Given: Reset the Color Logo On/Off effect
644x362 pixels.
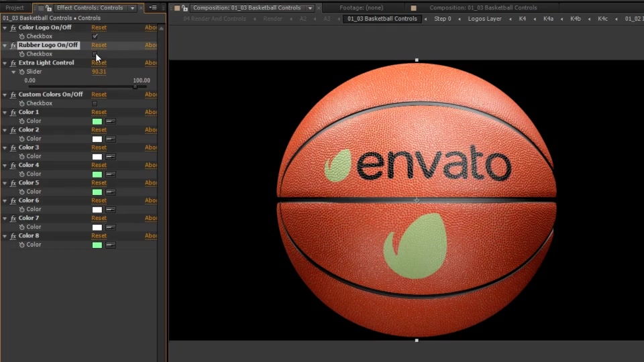Looking at the screenshot, I should [99, 27].
